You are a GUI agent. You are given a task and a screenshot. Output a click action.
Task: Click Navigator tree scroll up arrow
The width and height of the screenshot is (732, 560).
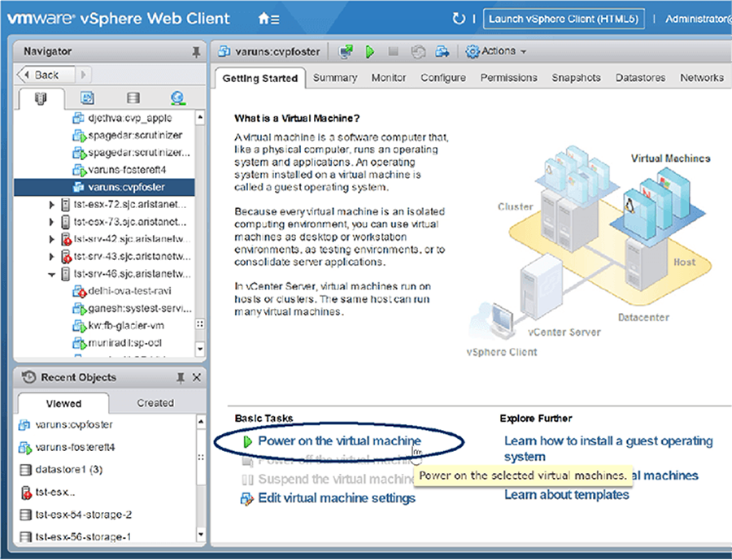pos(200,117)
